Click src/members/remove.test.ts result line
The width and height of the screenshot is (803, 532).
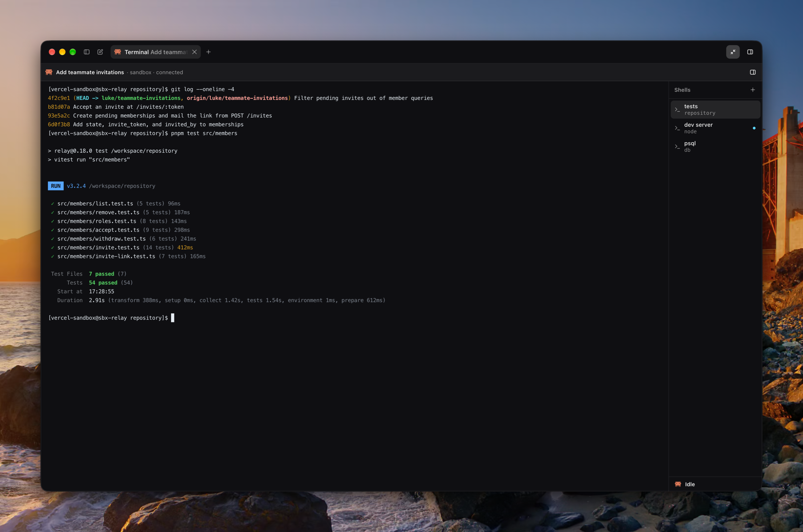[120, 212]
